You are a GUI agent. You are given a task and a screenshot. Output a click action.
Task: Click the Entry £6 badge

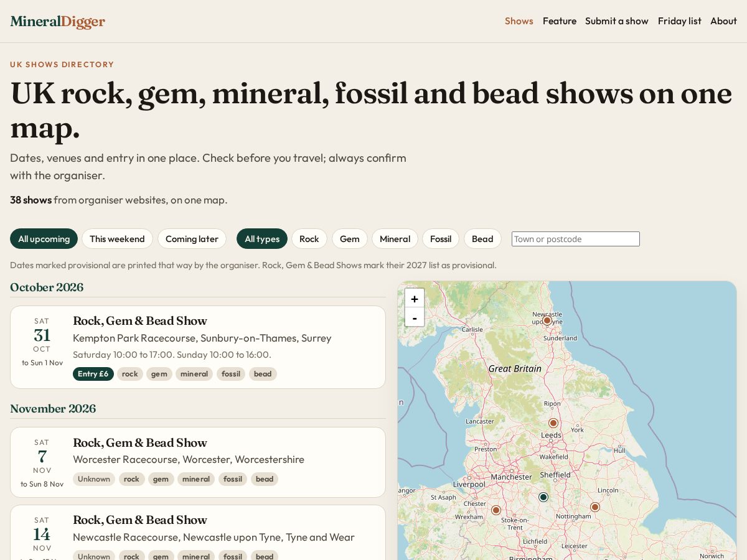point(93,374)
